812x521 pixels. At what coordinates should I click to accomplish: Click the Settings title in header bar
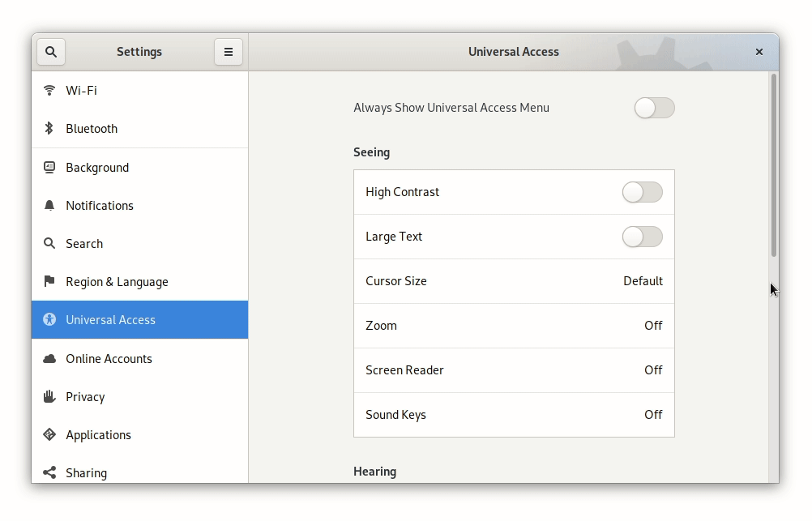tap(139, 52)
